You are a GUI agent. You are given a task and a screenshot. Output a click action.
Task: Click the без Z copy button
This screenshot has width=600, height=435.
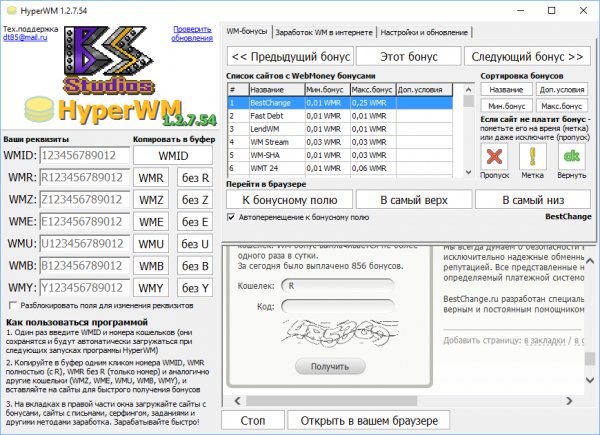pos(195,200)
